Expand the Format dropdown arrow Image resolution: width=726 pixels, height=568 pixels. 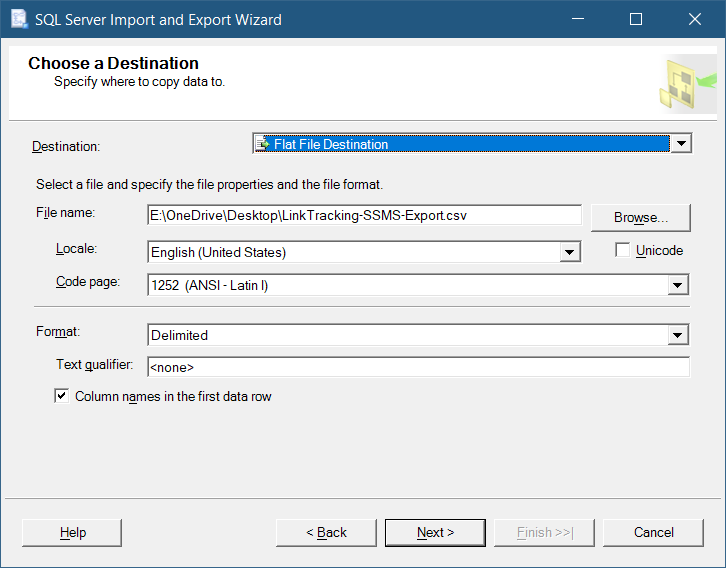click(678, 335)
